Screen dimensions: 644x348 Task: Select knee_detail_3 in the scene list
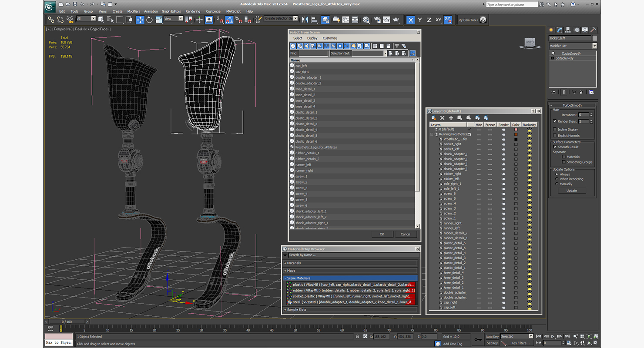click(x=305, y=100)
